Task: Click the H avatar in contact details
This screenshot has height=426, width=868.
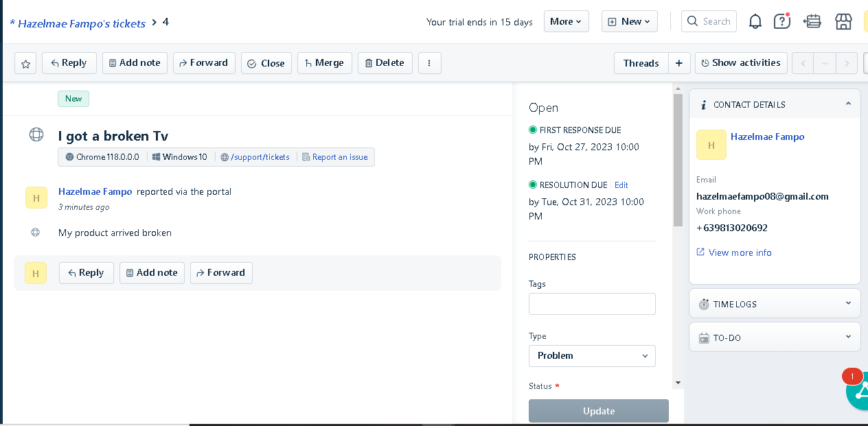Action: coord(711,145)
